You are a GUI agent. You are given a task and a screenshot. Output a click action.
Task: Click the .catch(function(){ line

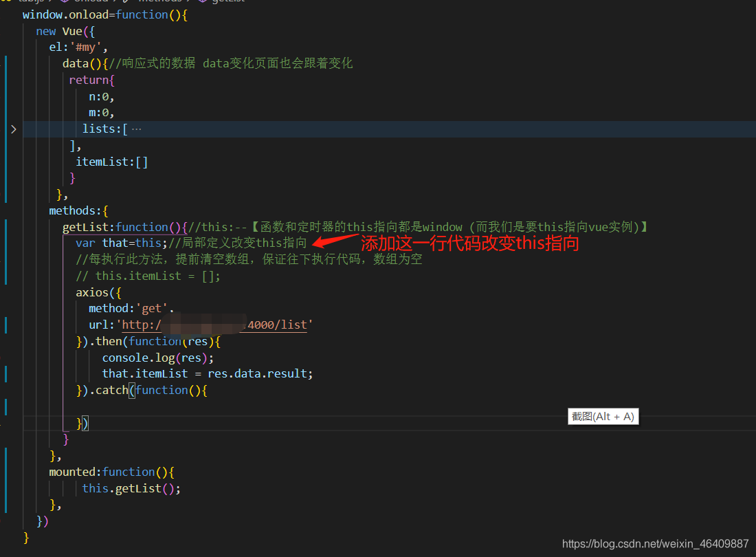pos(142,390)
